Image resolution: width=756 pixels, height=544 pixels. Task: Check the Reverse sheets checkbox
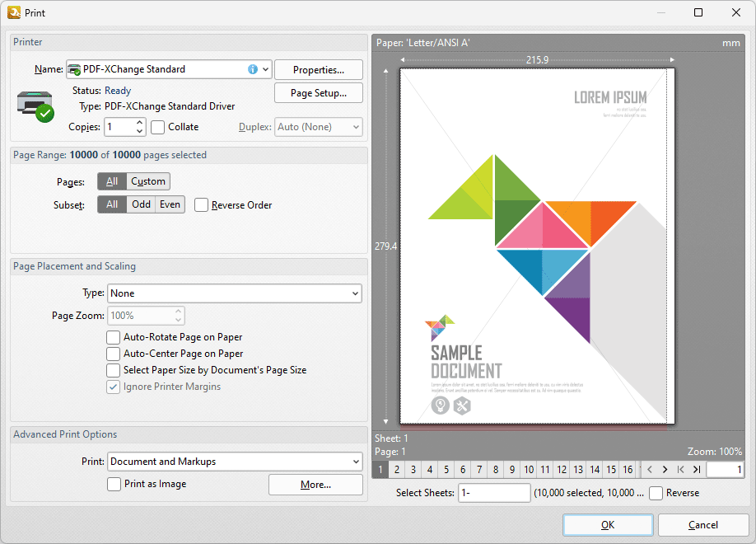pos(656,494)
